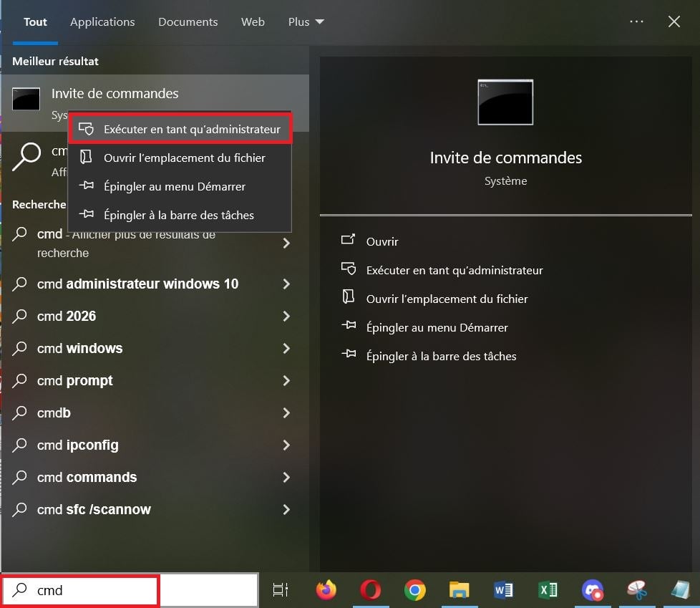Select the cmd 2026 suggestion
700x608 pixels.
67,316
